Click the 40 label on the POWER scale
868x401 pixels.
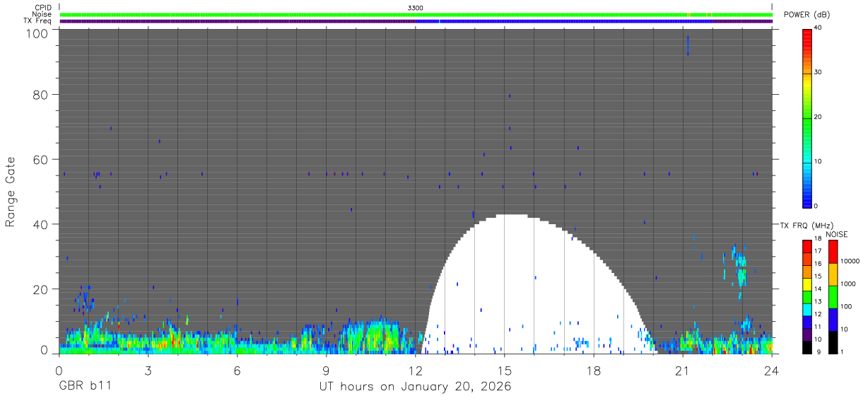[819, 28]
